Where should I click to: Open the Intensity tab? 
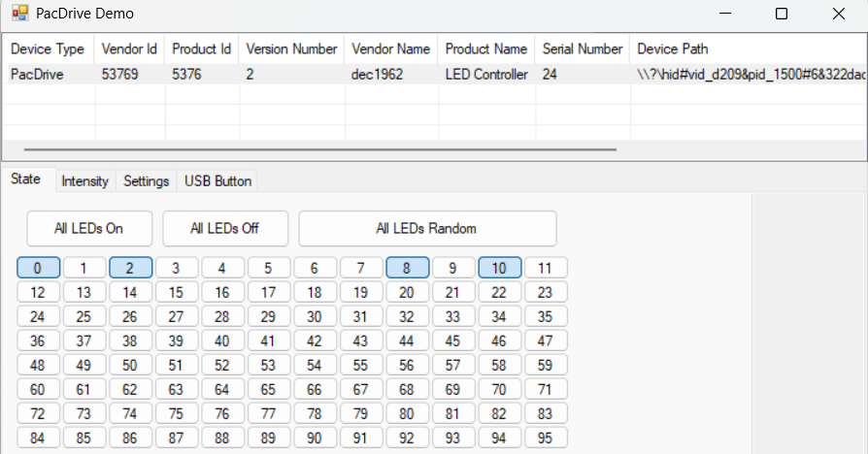pyautogui.click(x=84, y=181)
